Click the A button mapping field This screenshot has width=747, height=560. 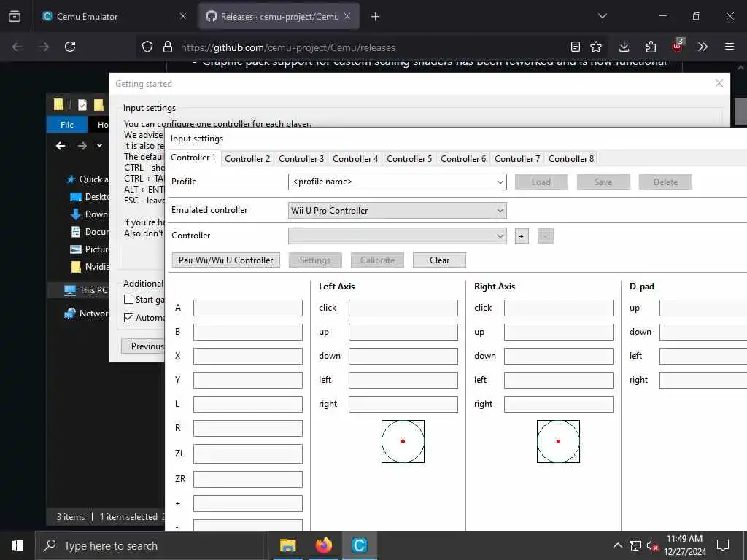(x=248, y=308)
